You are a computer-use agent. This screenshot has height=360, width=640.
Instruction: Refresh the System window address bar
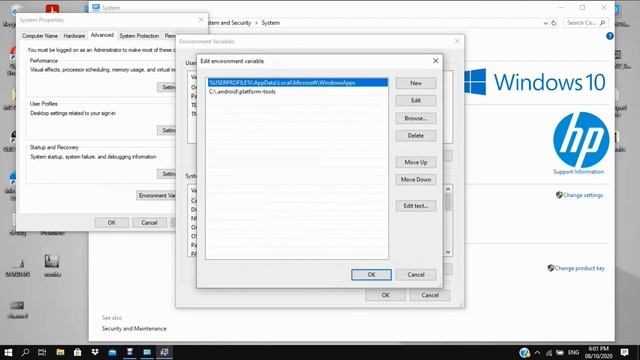554,23
